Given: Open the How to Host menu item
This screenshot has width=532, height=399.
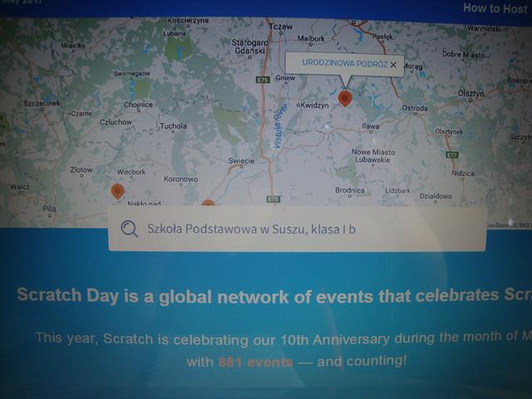Looking at the screenshot, I should point(495,7).
